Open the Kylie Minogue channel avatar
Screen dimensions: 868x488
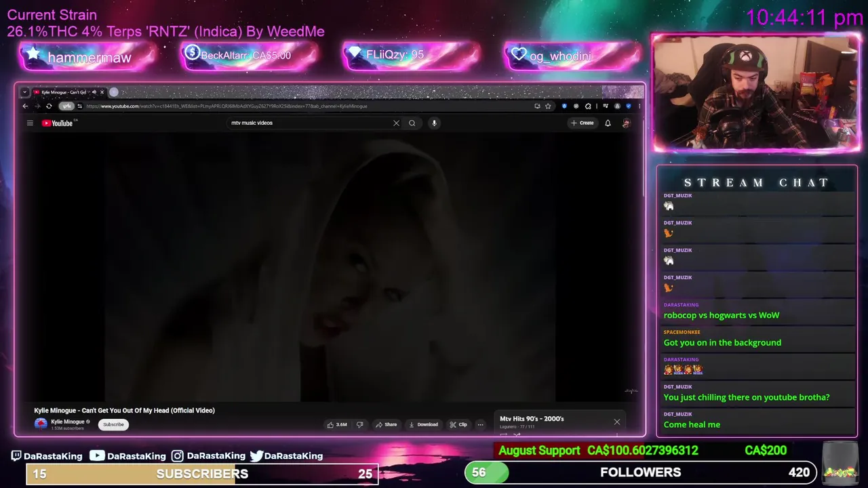tap(41, 424)
